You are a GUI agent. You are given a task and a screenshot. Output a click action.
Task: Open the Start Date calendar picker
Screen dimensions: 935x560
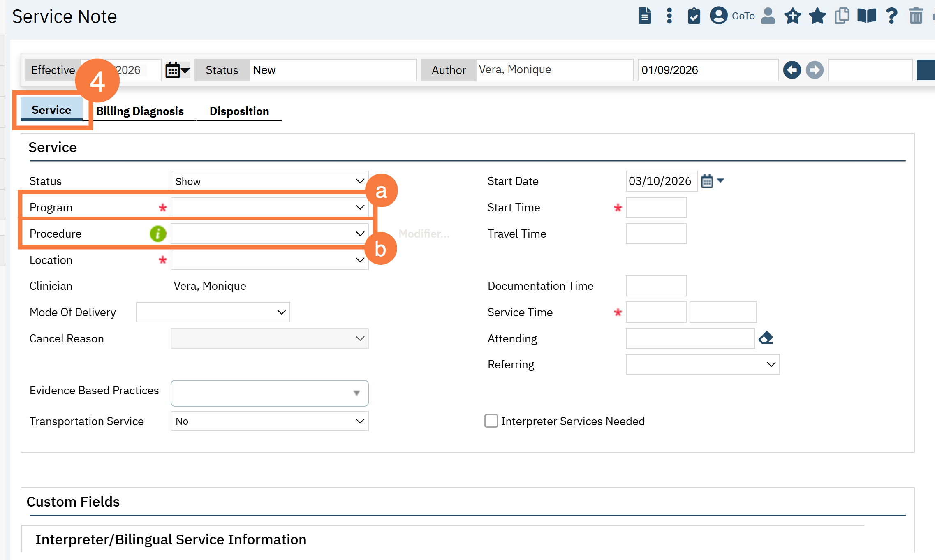click(x=707, y=181)
